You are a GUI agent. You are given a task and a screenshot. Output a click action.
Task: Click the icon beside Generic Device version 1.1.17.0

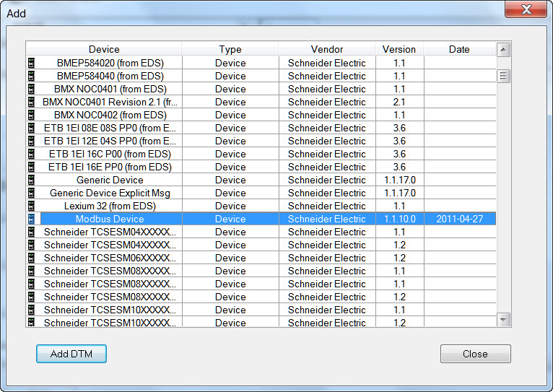point(31,180)
